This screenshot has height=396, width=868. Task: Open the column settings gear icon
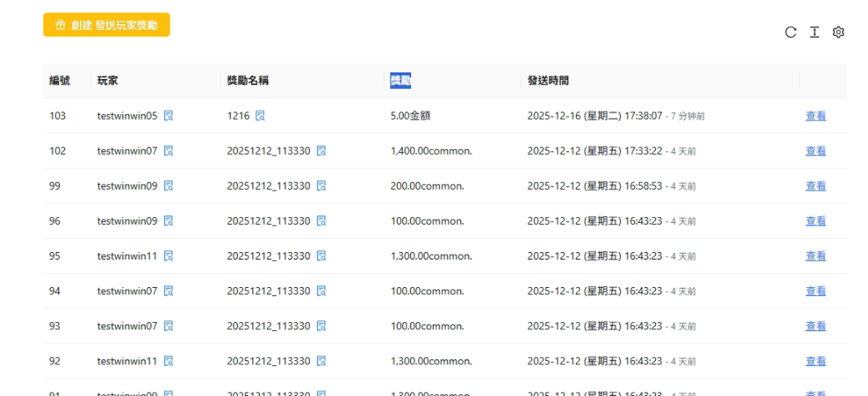(x=839, y=32)
